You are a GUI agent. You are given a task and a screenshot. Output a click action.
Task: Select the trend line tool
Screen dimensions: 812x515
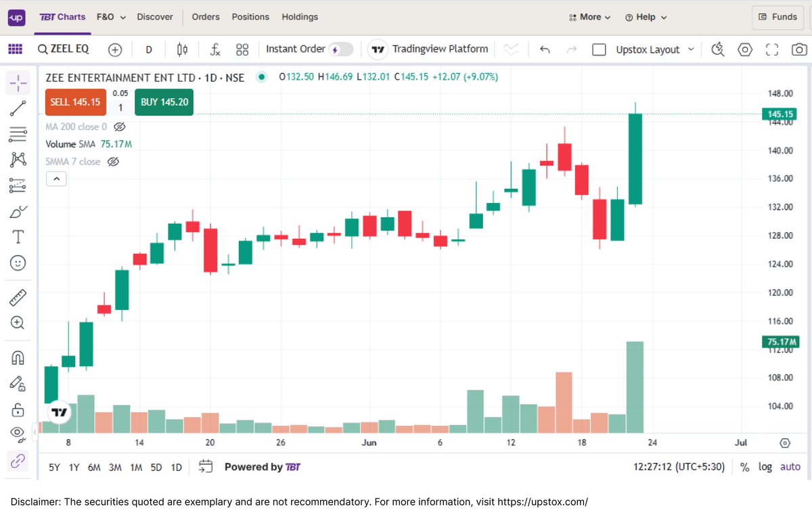18,108
